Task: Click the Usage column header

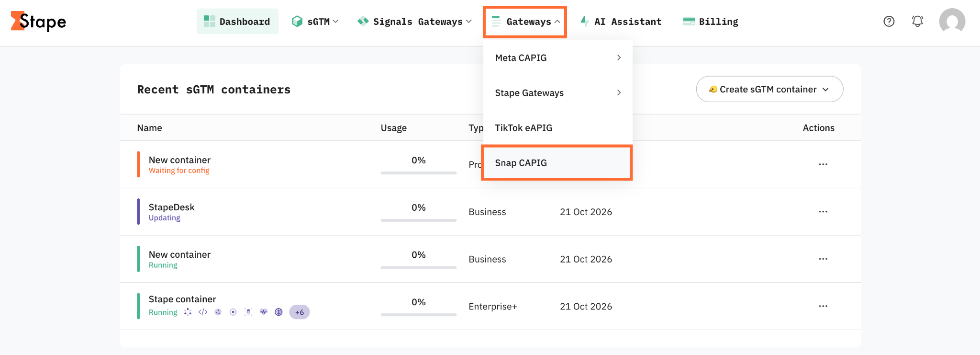Action: point(394,128)
